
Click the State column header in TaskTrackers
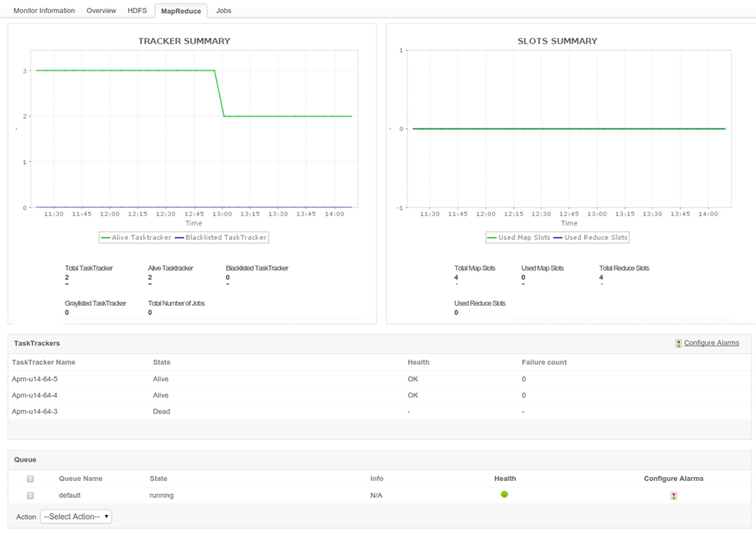(161, 362)
